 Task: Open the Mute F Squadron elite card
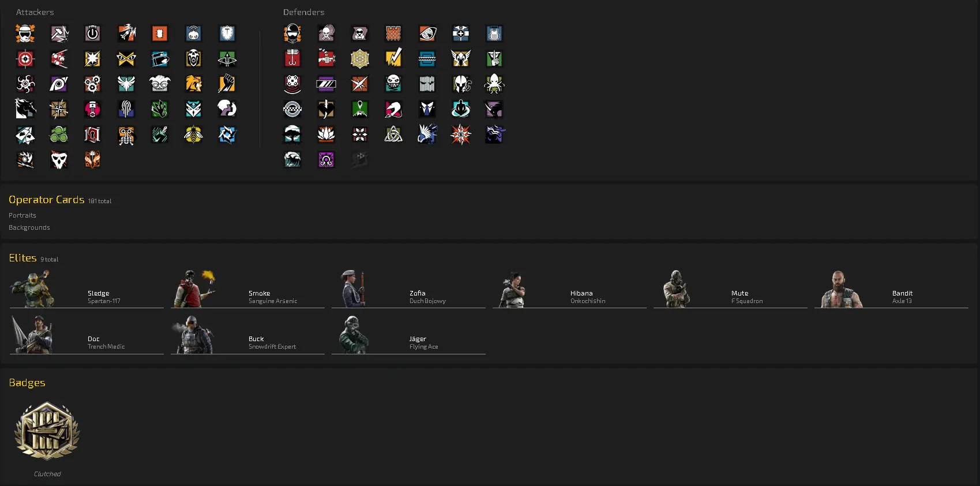pyautogui.click(x=730, y=289)
